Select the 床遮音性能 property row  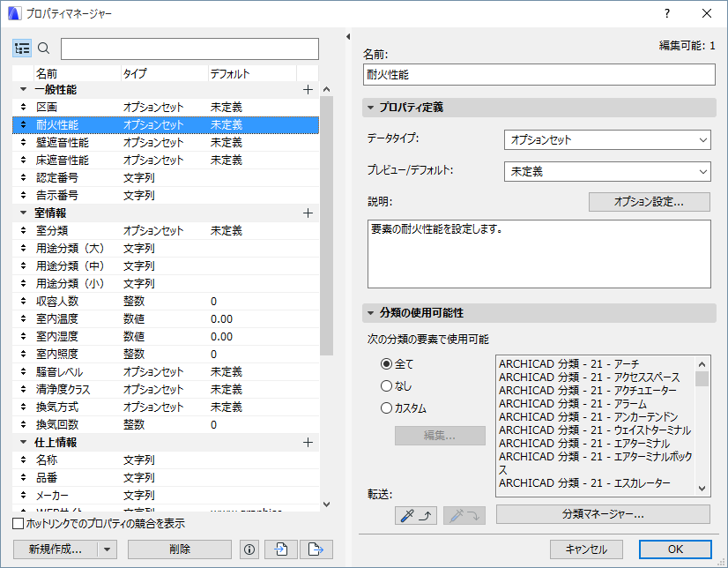pyautogui.click(x=166, y=161)
